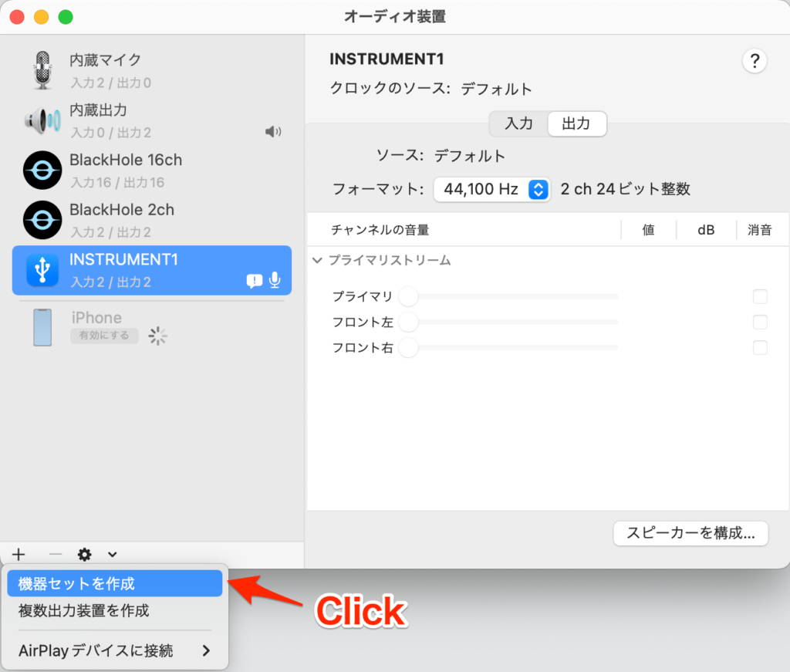Click the INSTRUMENT1 USB device icon
The height and width of the screenshot is (672, 790).
pos(42,270)
